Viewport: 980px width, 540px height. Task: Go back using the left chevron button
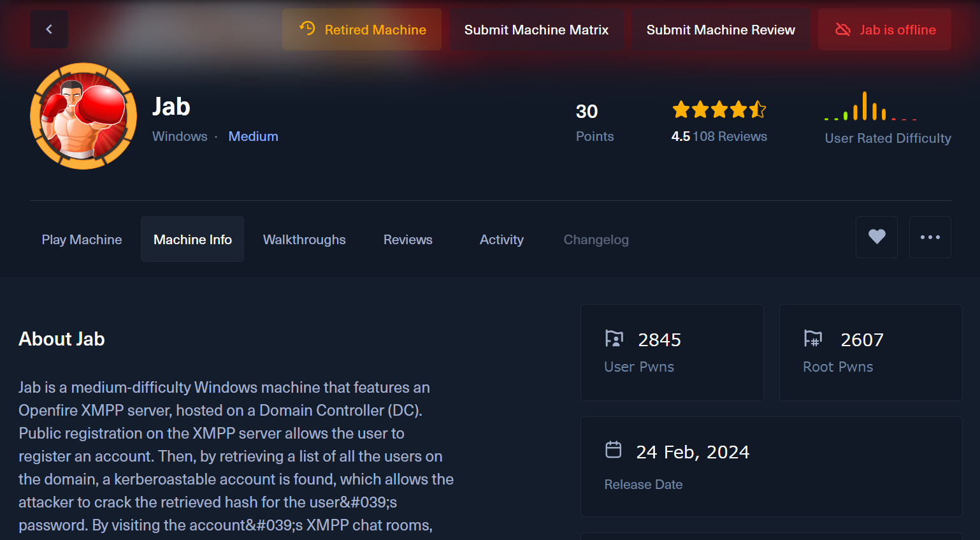click(49, 29)
